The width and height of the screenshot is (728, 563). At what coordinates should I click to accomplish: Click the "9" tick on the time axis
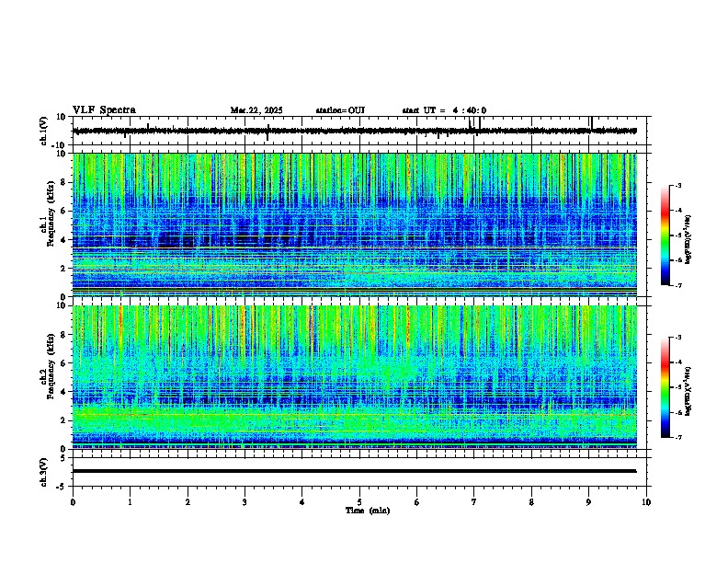pyautogui.click(x=588, y=502)
